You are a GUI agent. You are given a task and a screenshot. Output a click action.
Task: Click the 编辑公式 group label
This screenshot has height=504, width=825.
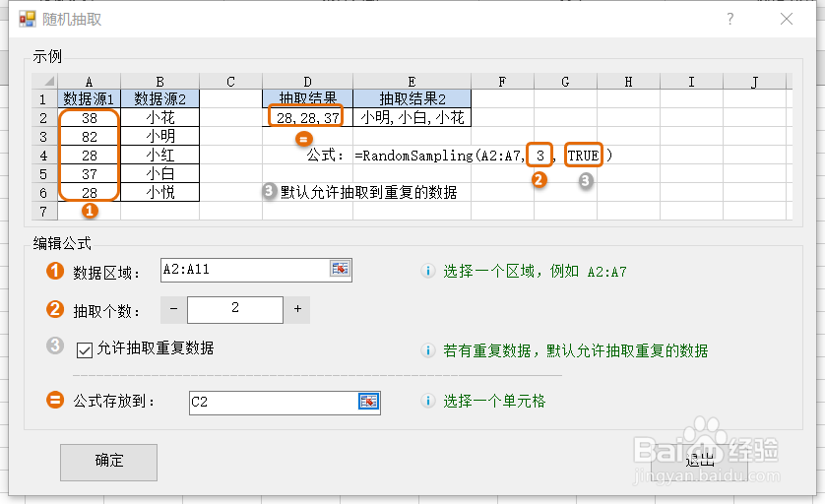pyautogui.click(x=62, y=243)
